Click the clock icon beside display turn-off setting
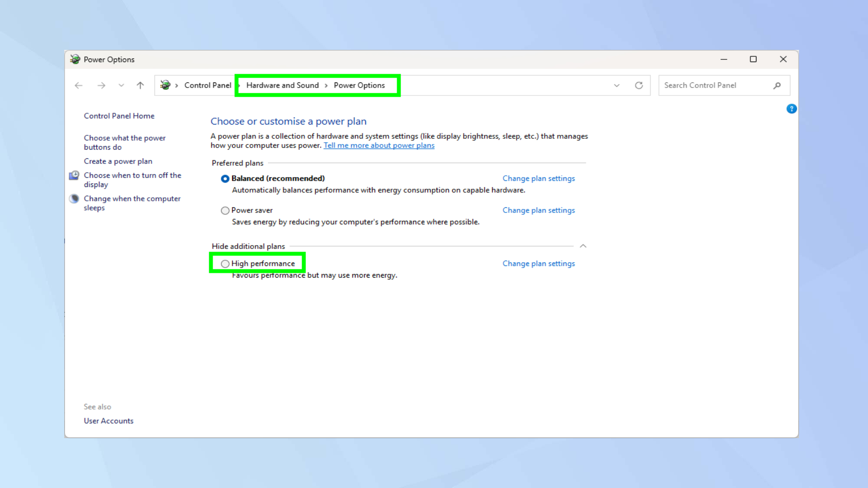The image size is (868, 488). click(74, 175)
